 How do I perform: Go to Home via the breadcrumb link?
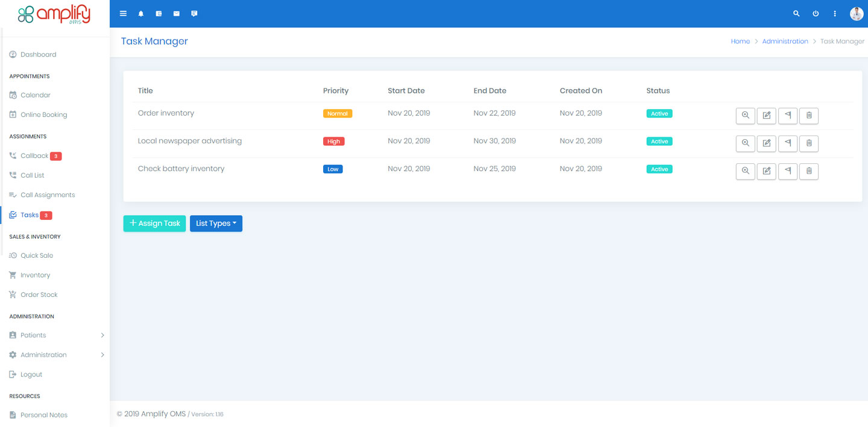click(740, 41)
